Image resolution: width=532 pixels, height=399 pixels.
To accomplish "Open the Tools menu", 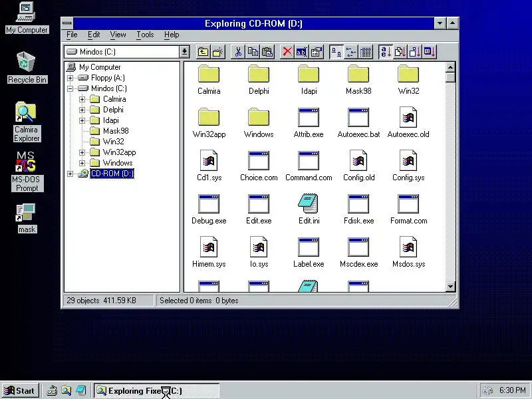I will pyautogui.click(x=145, y=35).
